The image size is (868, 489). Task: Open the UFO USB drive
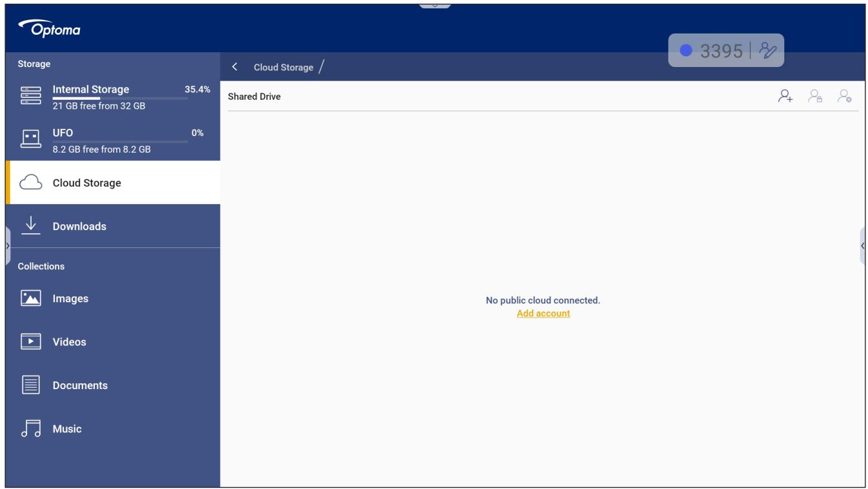pos(112,139)
